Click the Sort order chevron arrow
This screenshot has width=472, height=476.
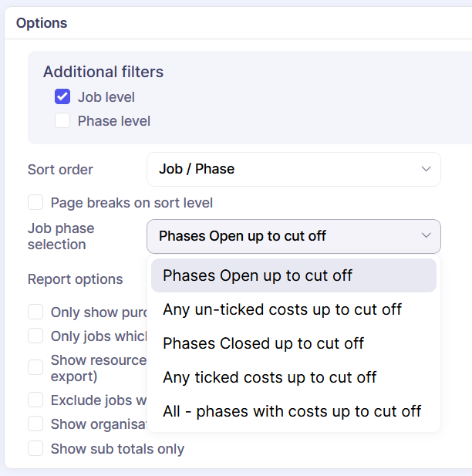[426, 169]
